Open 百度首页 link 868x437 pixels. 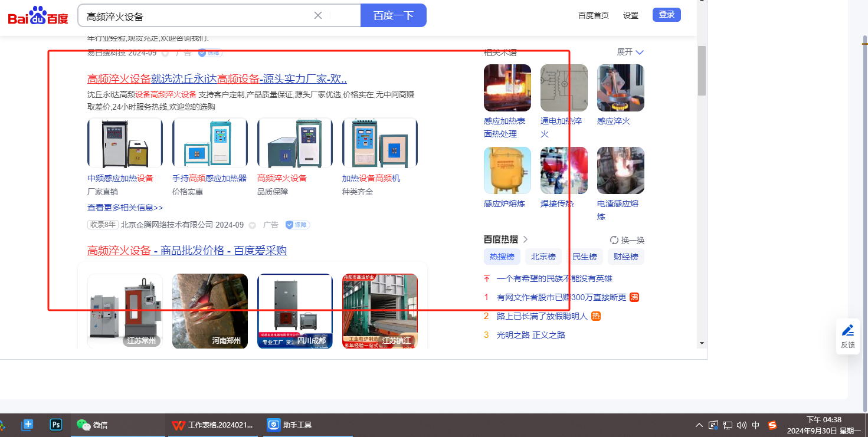coord(594,15)
